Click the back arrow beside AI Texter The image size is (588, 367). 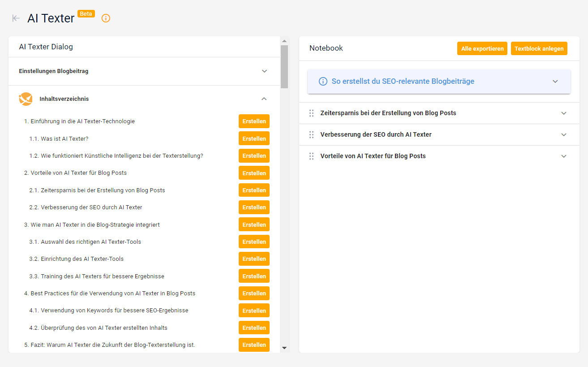point(16,18)
